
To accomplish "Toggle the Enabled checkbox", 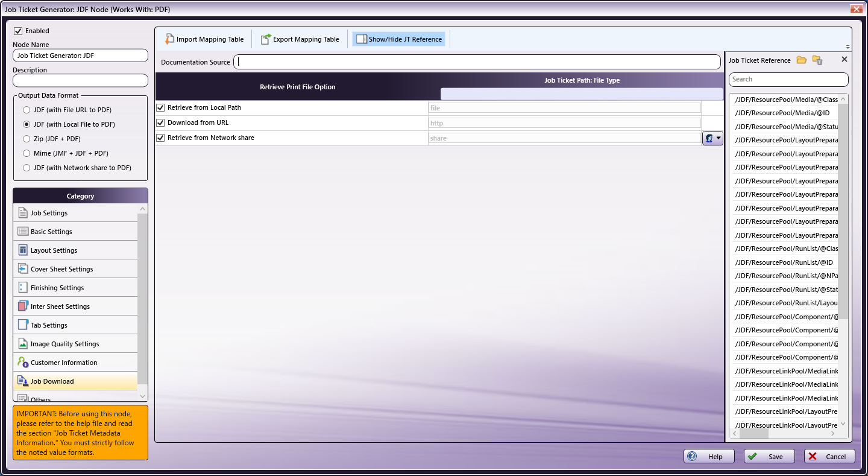I will (x=18, y=31).
